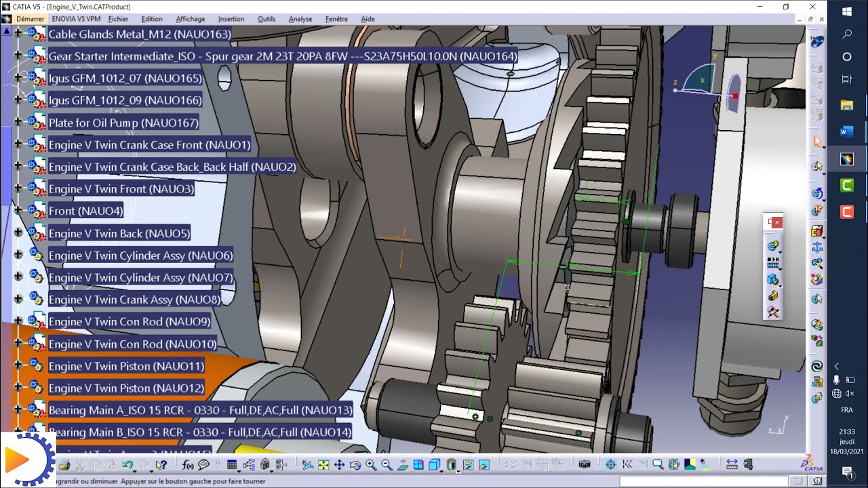
Task: Expand Engine V Twin Crank Assy node
Action: tap(18, 300)
